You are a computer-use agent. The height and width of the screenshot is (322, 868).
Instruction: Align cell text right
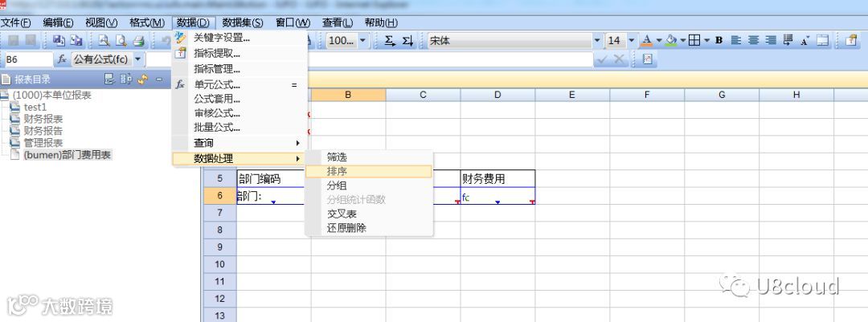[771, 40]
